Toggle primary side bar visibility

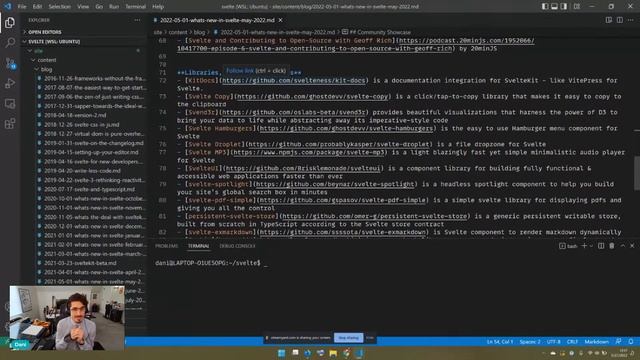[x=545, y=7]
